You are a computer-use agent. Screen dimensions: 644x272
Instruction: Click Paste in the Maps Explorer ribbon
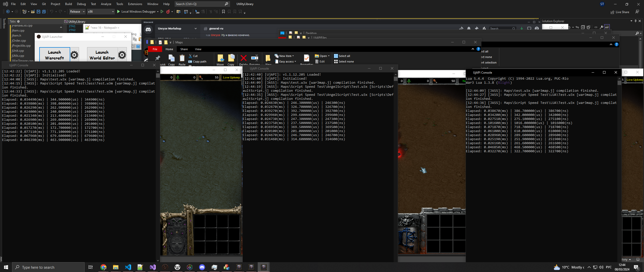click(x=182, y=60)
